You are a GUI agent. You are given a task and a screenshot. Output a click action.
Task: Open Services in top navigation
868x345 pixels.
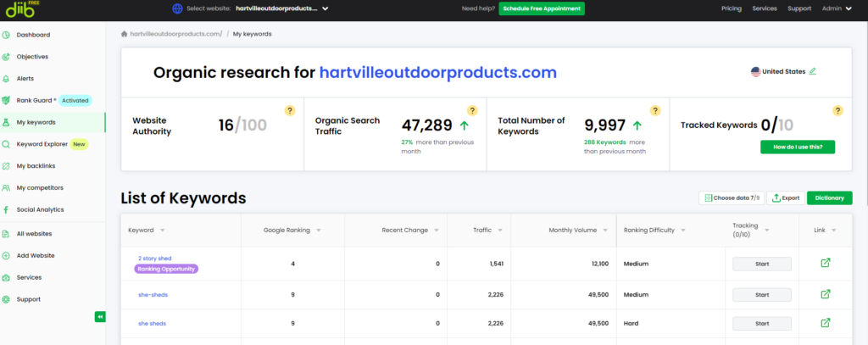[x=765, y=8]
